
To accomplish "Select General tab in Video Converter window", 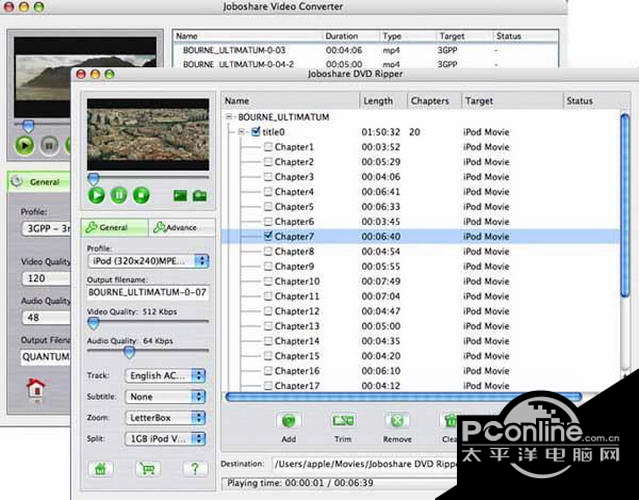I will click(x=39, y=182).
